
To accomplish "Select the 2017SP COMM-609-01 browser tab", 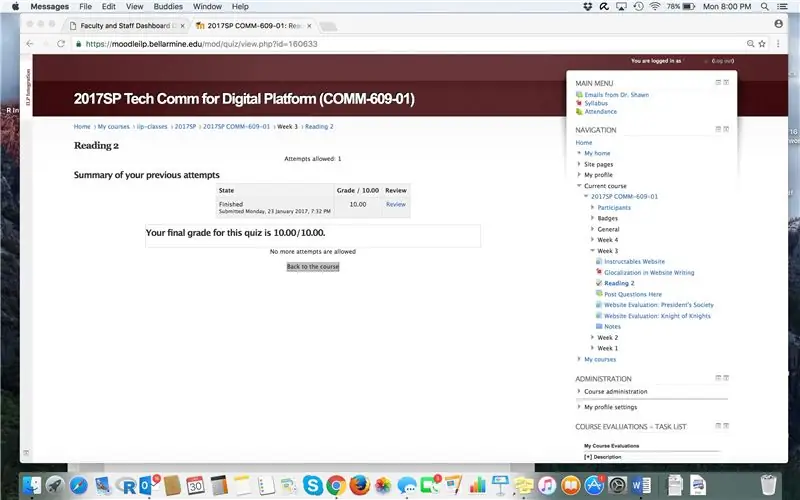I will (x=254, y=26).
